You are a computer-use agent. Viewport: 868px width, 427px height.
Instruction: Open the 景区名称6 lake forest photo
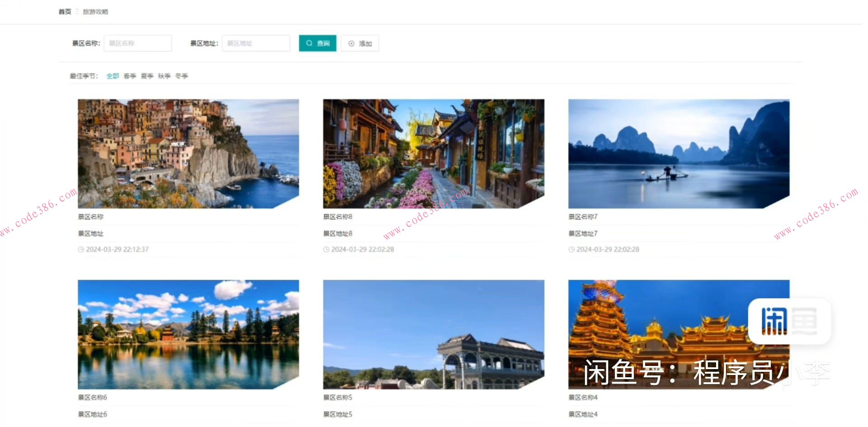pos(189,334)
